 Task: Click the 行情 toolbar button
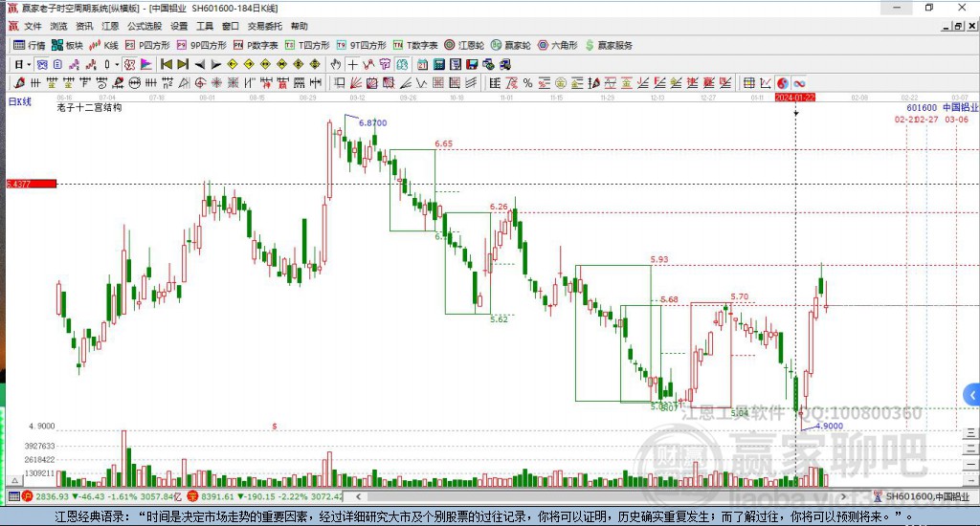click(x=30, y=45)
